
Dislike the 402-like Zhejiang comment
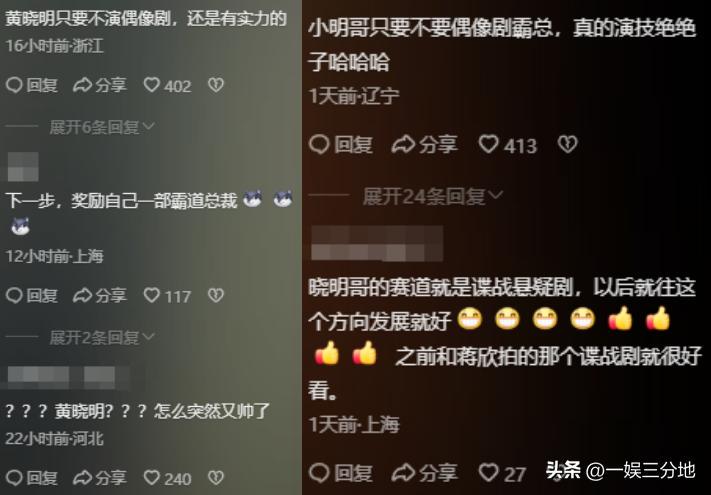[x=216, y=85]
